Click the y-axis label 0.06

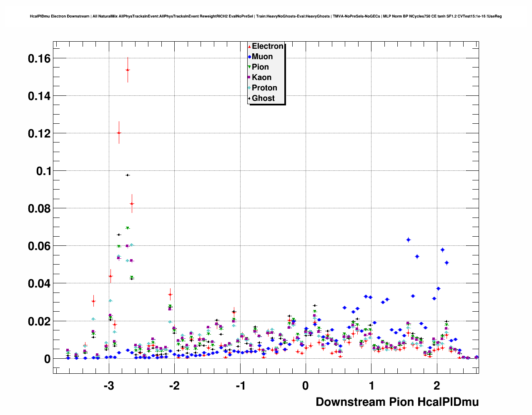coord(39,246)
